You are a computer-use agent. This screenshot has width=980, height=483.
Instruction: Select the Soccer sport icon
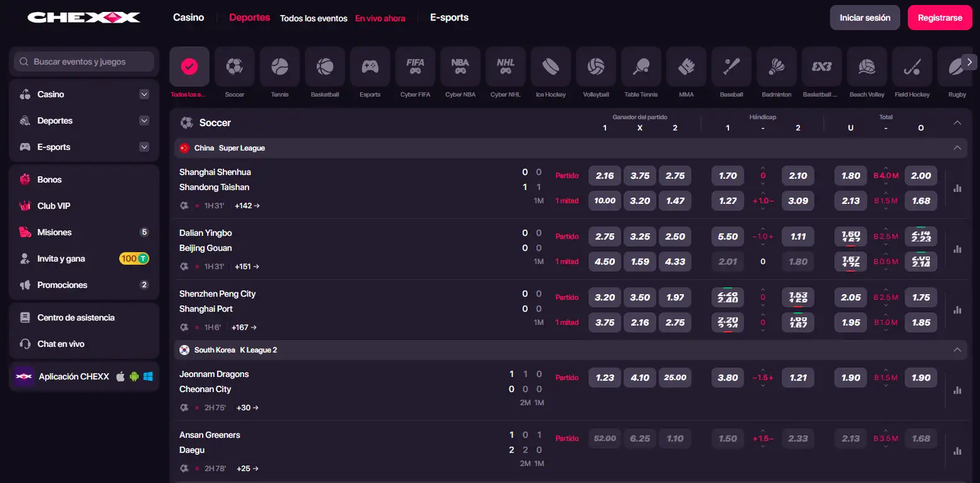coord(235,66)
